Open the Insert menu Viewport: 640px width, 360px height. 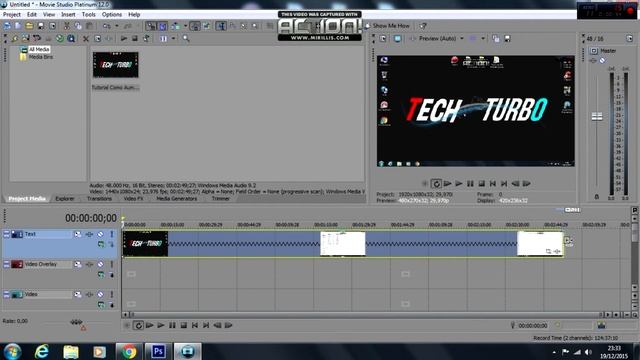point(68,14)
